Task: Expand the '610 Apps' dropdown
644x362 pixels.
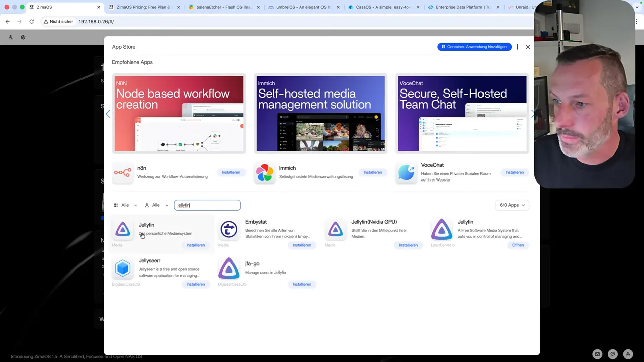Action: click(x=512, y=205)
